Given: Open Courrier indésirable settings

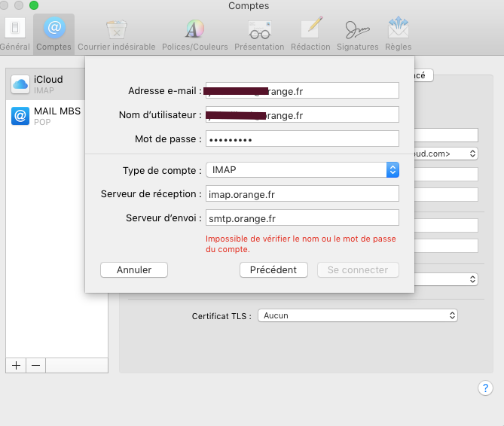Looking at the screenshot, I should [x=116, y=34].
